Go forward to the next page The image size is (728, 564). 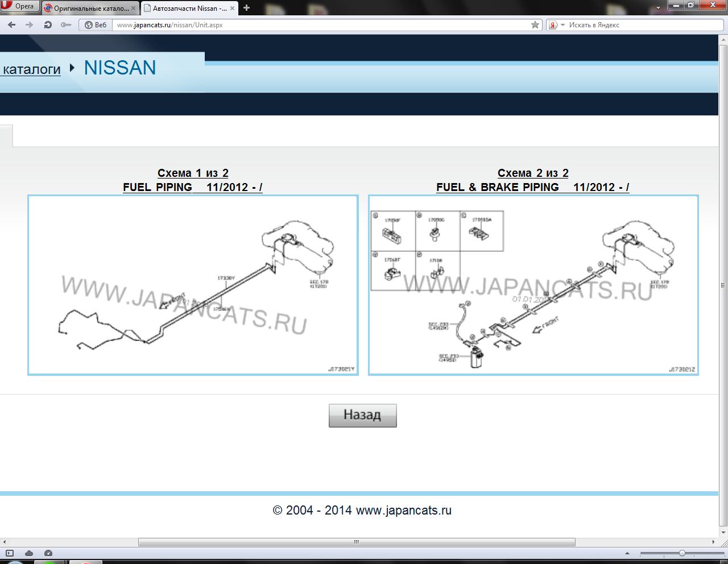click(30, 25)
